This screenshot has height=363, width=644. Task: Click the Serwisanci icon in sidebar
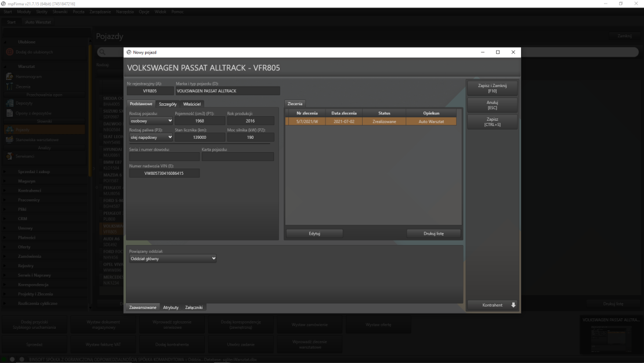pos(9,156)
